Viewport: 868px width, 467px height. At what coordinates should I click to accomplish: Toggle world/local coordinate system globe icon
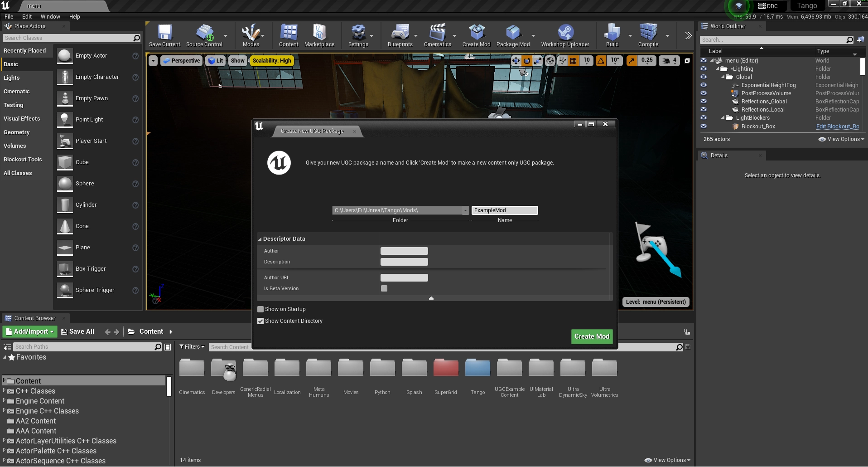tap(550, 61)
